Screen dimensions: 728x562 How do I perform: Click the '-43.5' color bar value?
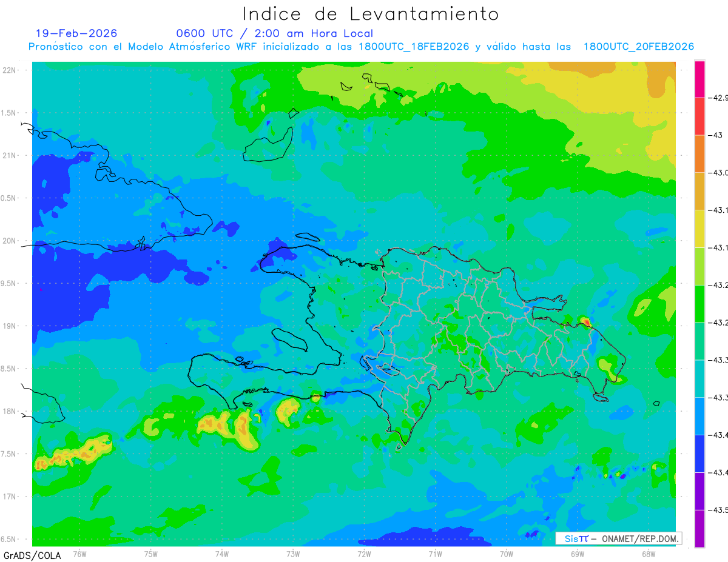(x=718, y=510)
